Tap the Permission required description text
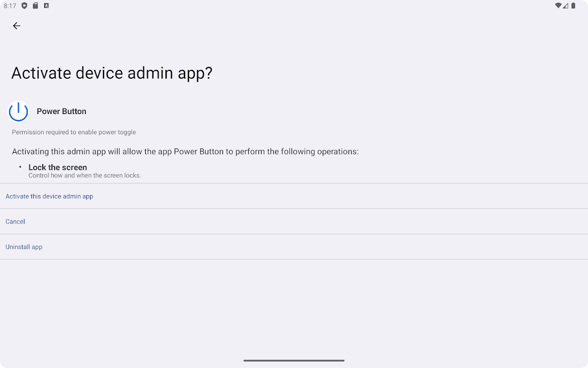588x368 pixels. (x=74, y=132)
